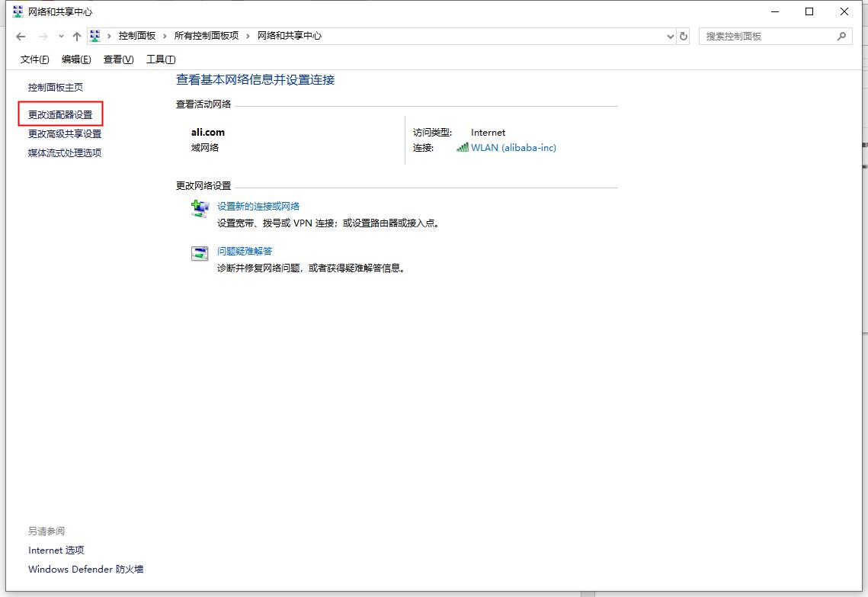Refresh the Network and Sharing Center page
The height and width of the screenshot is (597, 868).
pos(684,37)
